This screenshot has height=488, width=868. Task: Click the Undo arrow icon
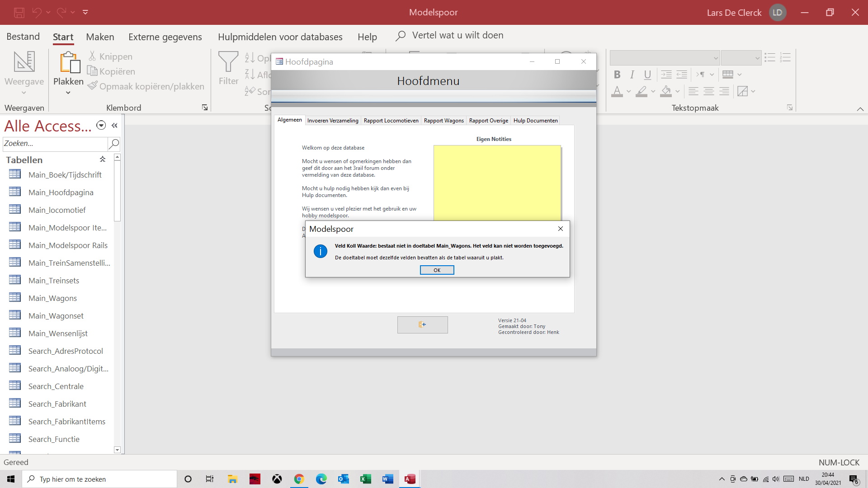click(37, 13)
